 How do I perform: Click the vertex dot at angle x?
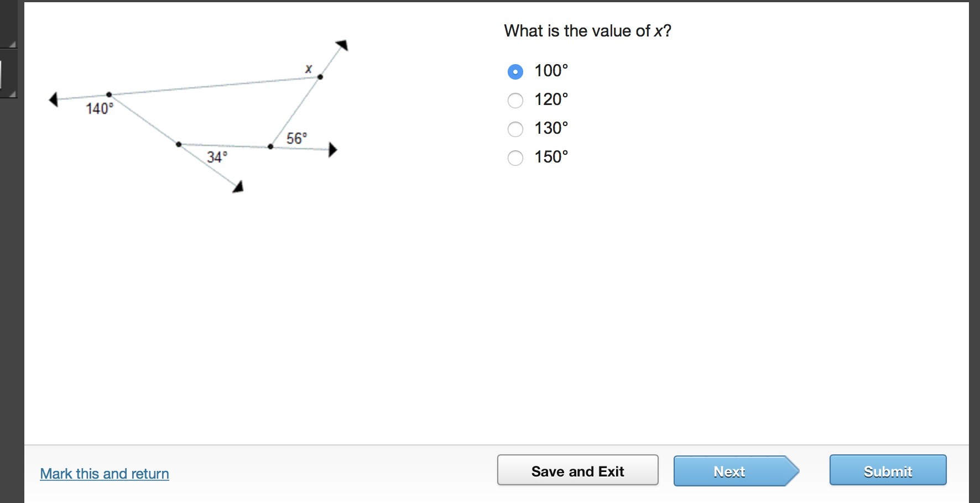click(x=320, y=77)
